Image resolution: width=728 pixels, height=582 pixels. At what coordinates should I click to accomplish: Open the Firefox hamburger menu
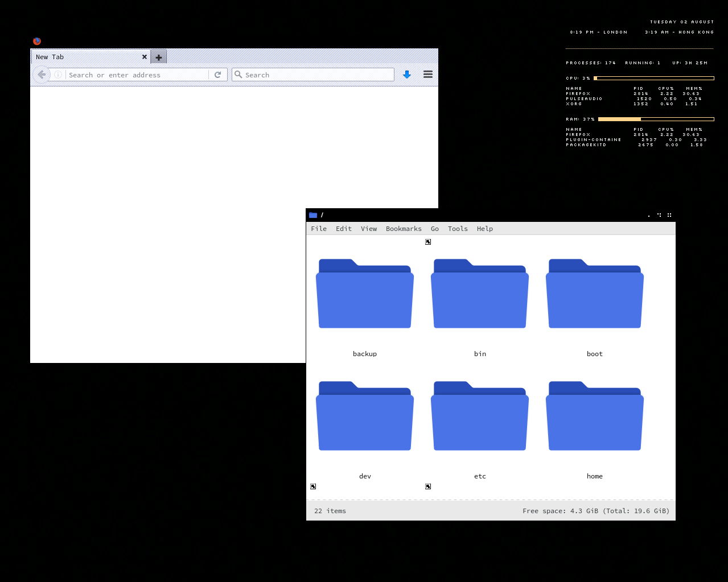coord(427,75)
